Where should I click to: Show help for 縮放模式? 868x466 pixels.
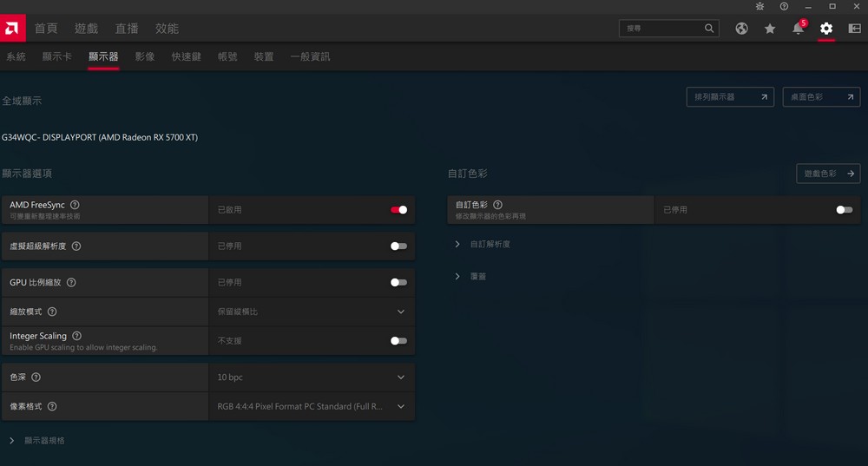(52, 312)
